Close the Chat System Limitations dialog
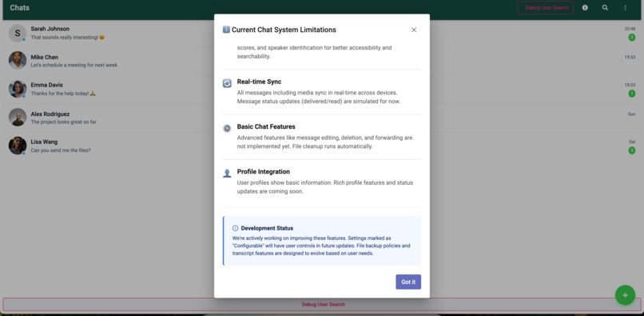The image size is (644, 316). click(x=414, y=30)
